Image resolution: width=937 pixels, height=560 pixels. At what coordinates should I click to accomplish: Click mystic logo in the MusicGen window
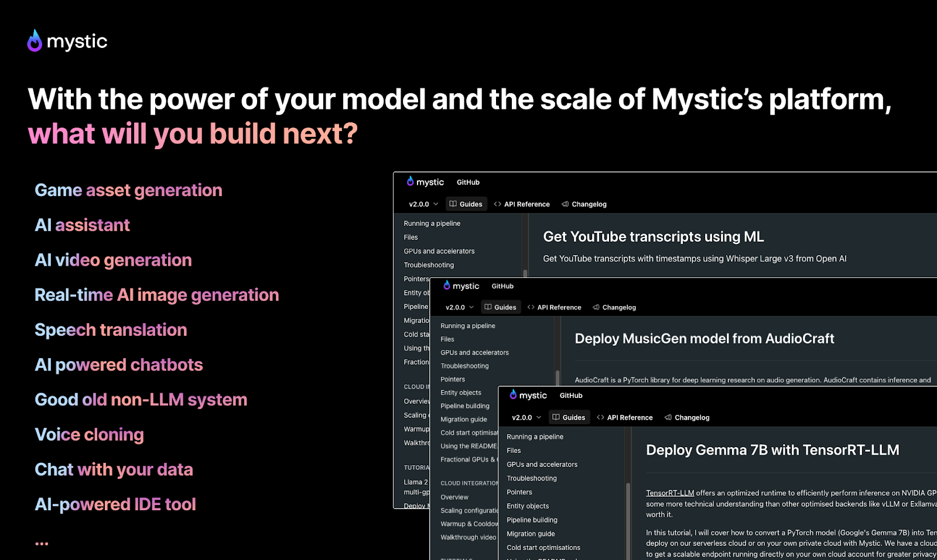(461, 286)
